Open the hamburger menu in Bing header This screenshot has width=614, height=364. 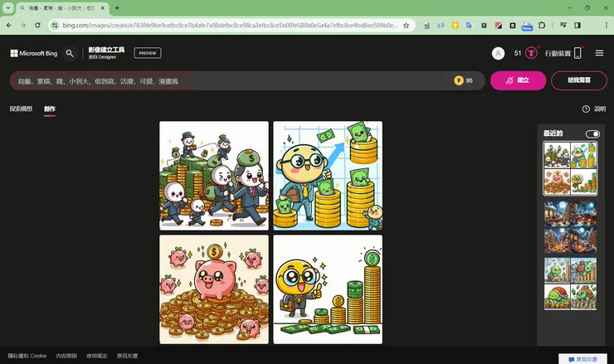click(x=599, y=53)
